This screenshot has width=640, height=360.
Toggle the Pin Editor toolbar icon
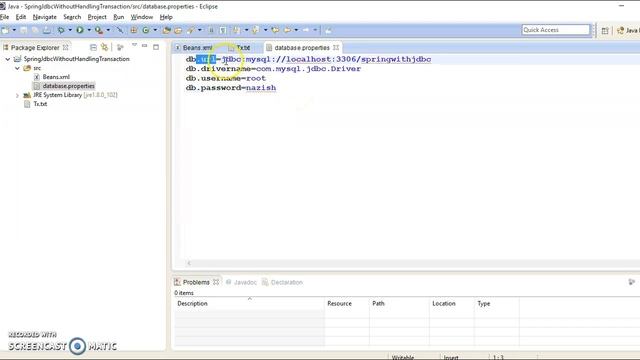click(x=328, y=30)
